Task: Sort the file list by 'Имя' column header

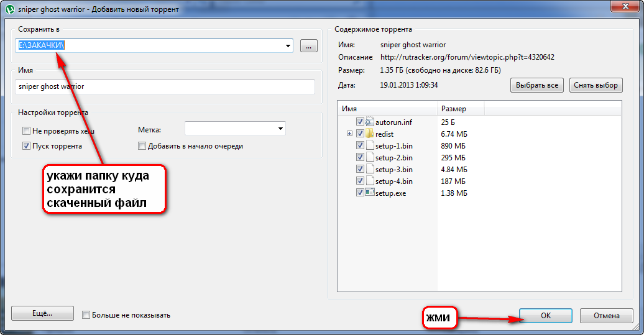Action: pos(387,109)
